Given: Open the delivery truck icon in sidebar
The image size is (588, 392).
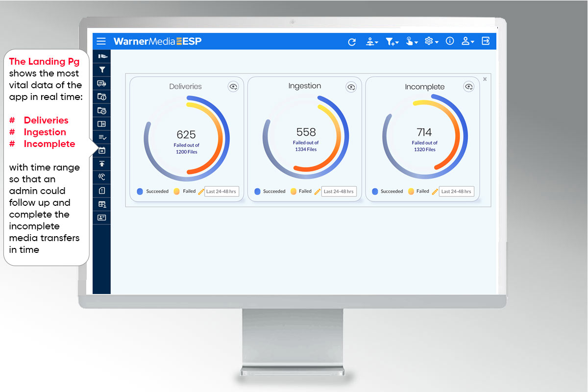Looking at the screenshot, I should tap(102, 83).
